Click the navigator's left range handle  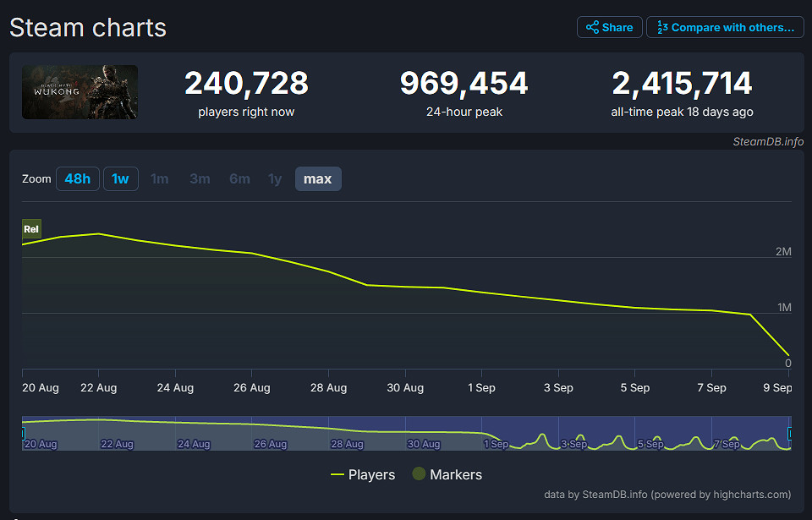(x=23, y=434)
